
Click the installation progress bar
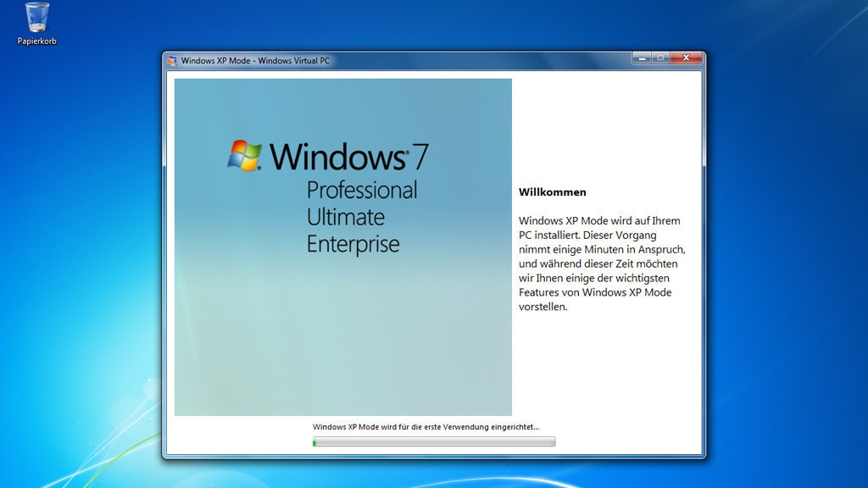(434, 441)
